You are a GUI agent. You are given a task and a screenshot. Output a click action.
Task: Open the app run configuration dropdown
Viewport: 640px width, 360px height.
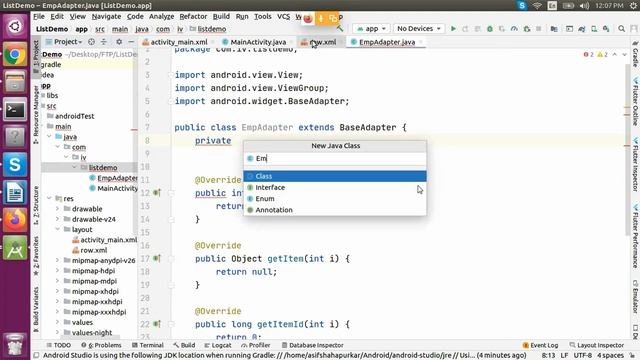coord(371,29)
